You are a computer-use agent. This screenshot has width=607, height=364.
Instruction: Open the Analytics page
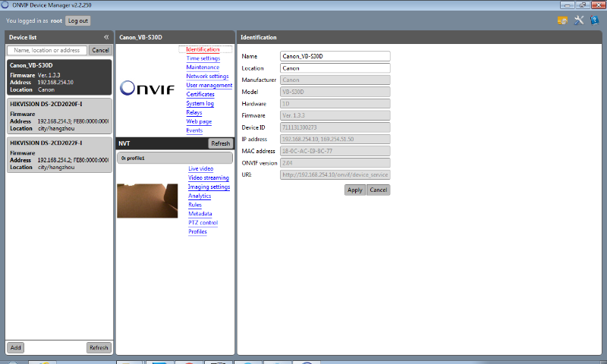pyautogui.click(x=200, y=196)
